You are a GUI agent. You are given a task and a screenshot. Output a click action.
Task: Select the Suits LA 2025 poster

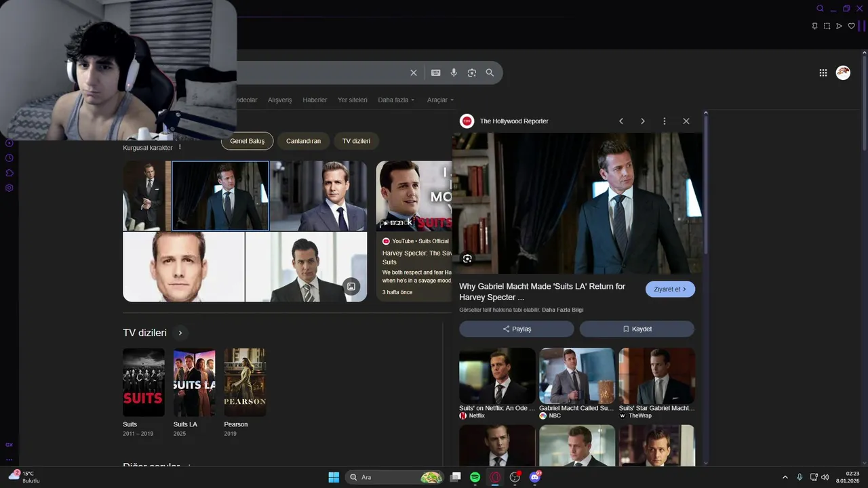[x=194, y=382]
